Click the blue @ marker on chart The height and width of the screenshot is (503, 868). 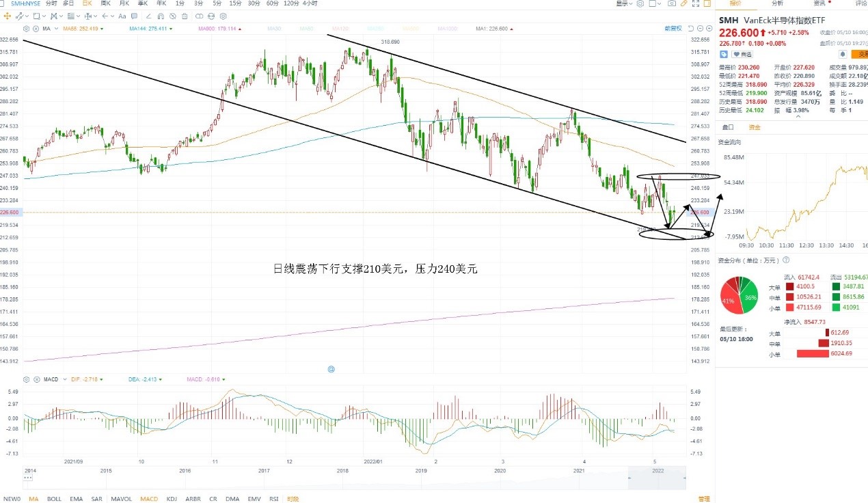point(331,368)
